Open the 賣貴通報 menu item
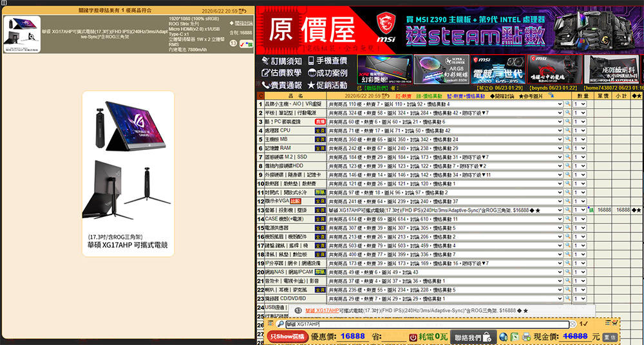Image resolution: width=644 pixels, height=345 pixels. point(282,85)
